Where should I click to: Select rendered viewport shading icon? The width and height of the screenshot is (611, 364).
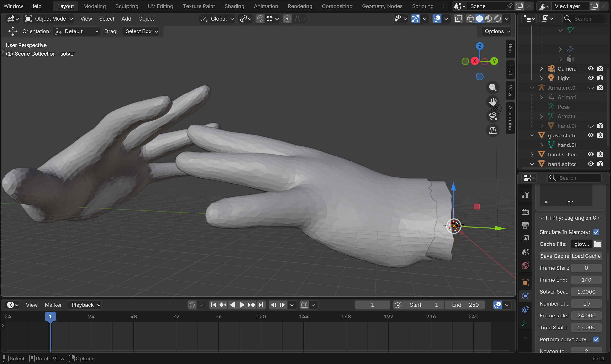498,19
